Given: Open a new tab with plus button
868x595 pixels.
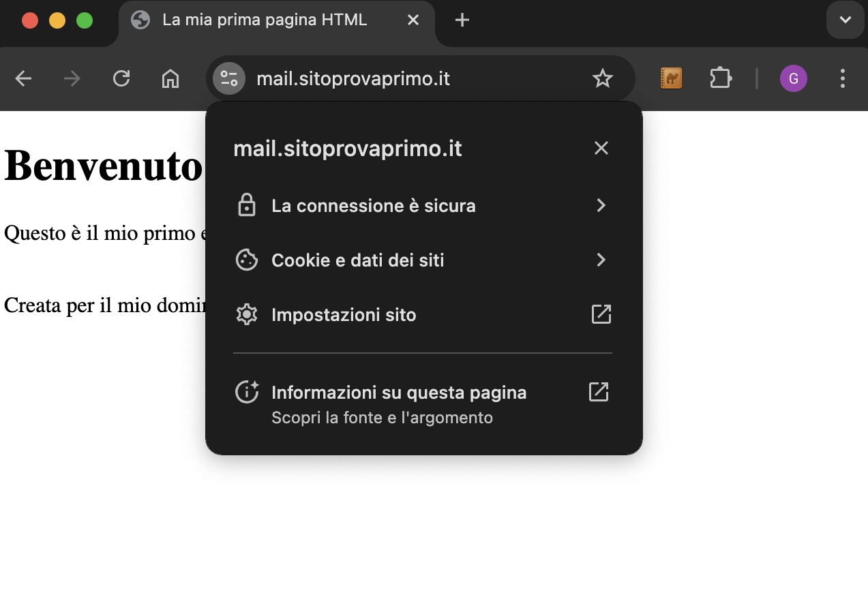Looking at the screenshot, I should point(462,20).
